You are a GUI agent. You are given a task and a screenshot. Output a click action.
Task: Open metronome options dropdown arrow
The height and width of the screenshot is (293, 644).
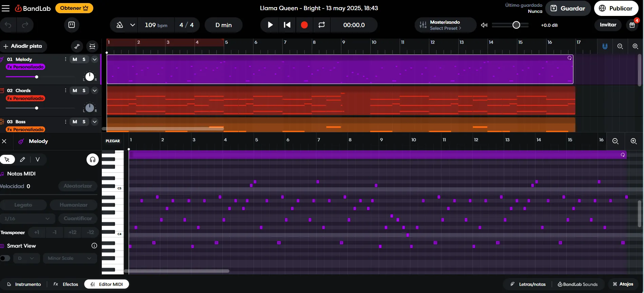click(132, 25)
